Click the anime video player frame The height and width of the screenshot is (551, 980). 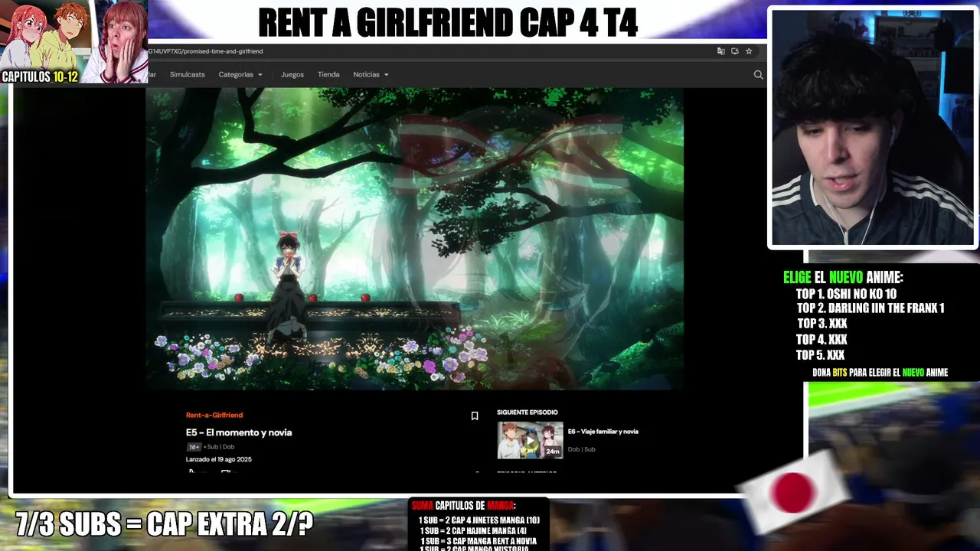point(414,238)
